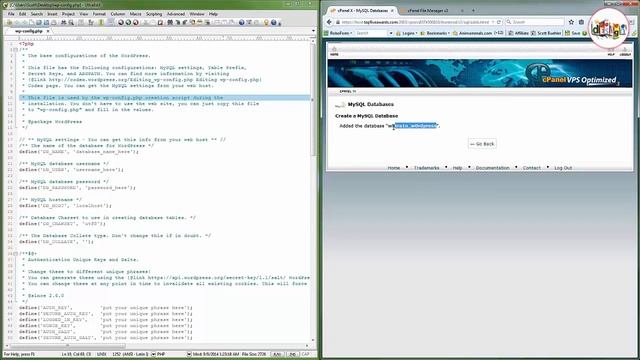Click the binoculars Find toolbar icon
The width and height of the screenshot is (640, 360).
point(64,22)
